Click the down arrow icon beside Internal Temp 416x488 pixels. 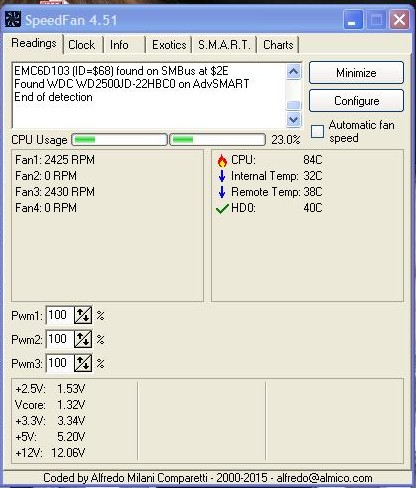pos(222,176)
